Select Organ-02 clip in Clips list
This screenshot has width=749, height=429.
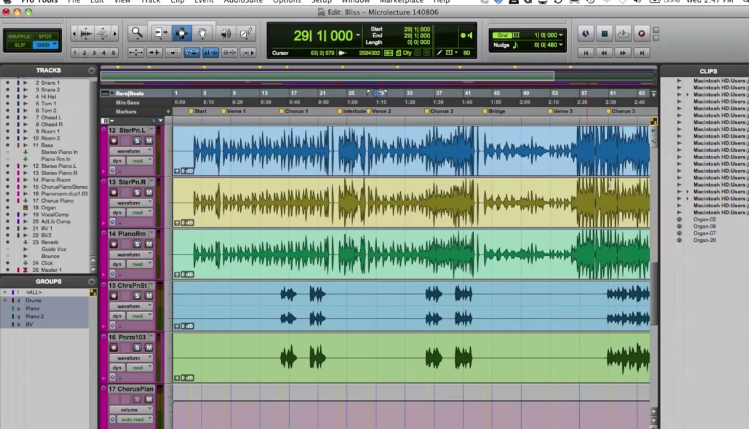[x=705, y=219]
